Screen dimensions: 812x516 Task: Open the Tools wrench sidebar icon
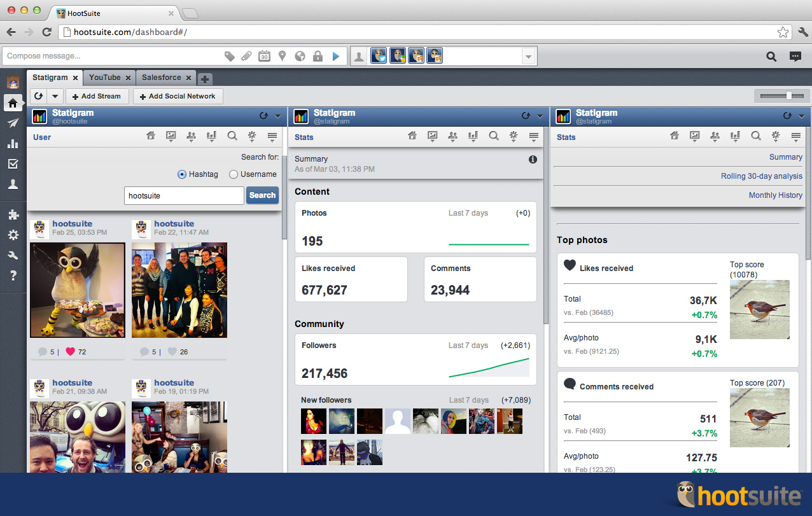pyautogui.click(x=13, y=255)
